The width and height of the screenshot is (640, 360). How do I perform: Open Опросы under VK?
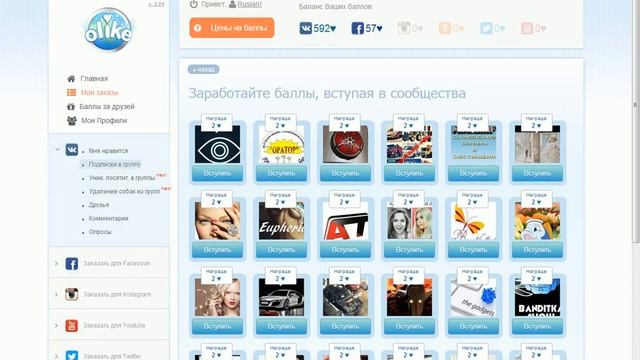coord(100,232)
